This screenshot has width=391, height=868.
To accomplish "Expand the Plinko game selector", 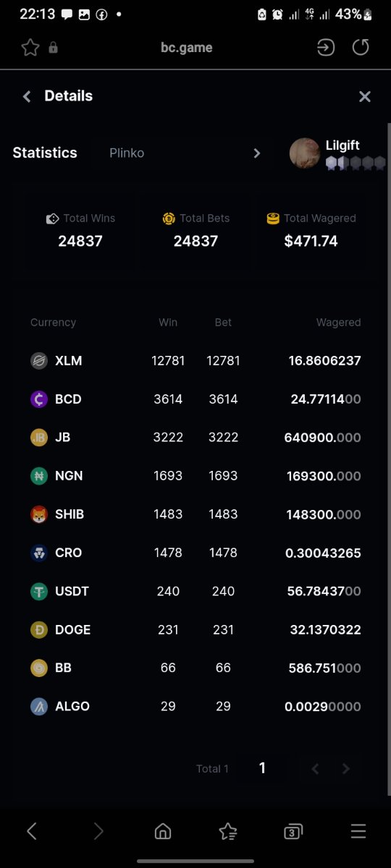I will click(183, 153).
